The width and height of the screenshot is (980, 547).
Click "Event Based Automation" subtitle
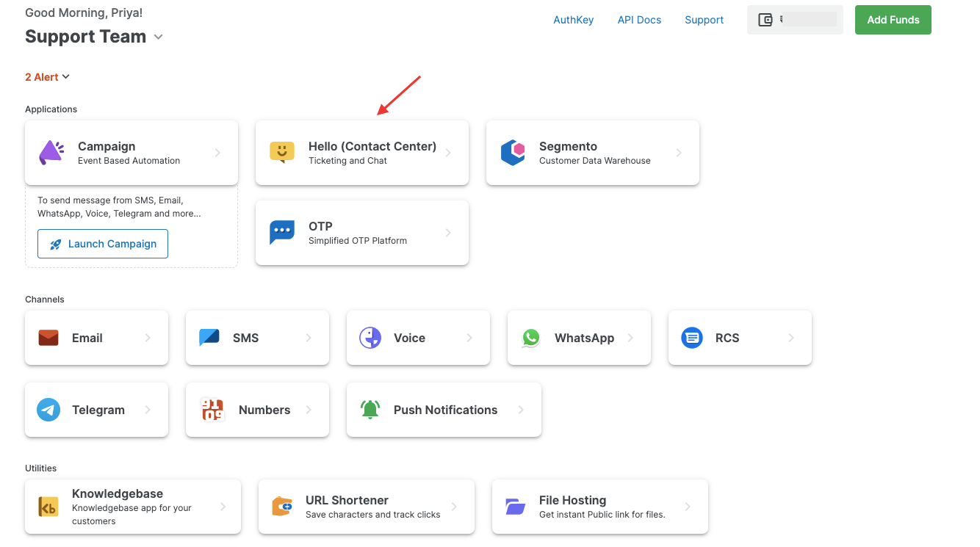coord(129,161)
